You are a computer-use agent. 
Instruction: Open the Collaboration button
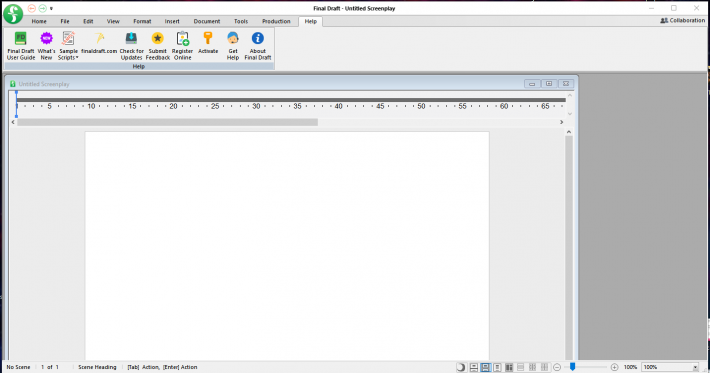click(682, 20)
